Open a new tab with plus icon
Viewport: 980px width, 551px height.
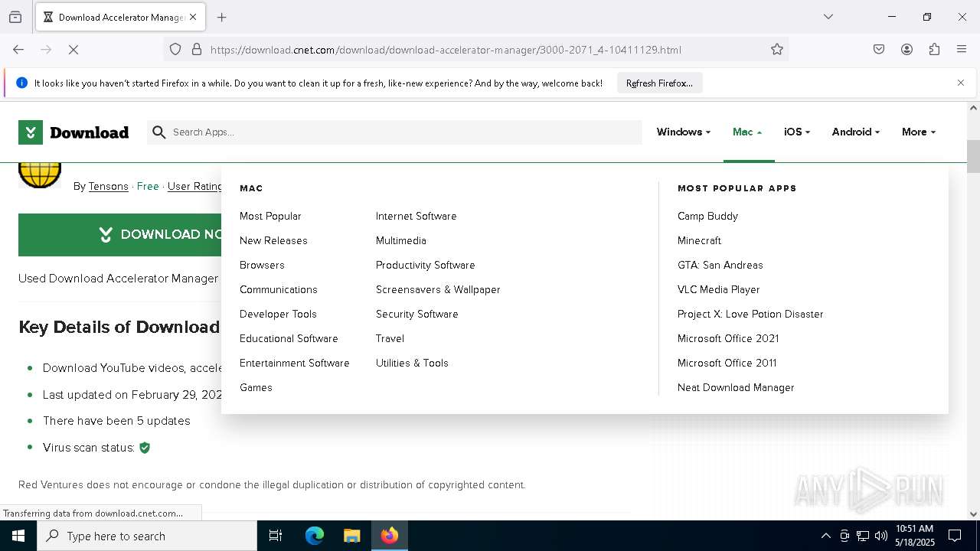(222, 17)
